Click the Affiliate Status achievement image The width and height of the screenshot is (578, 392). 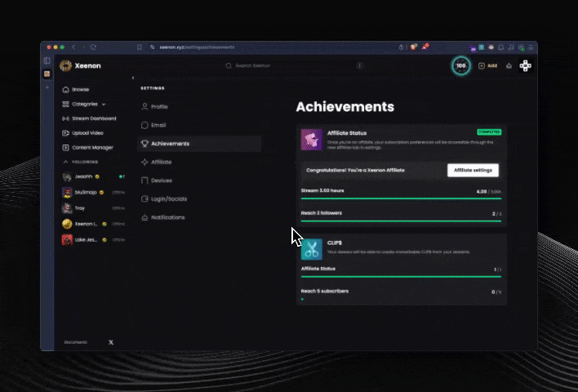312,140
